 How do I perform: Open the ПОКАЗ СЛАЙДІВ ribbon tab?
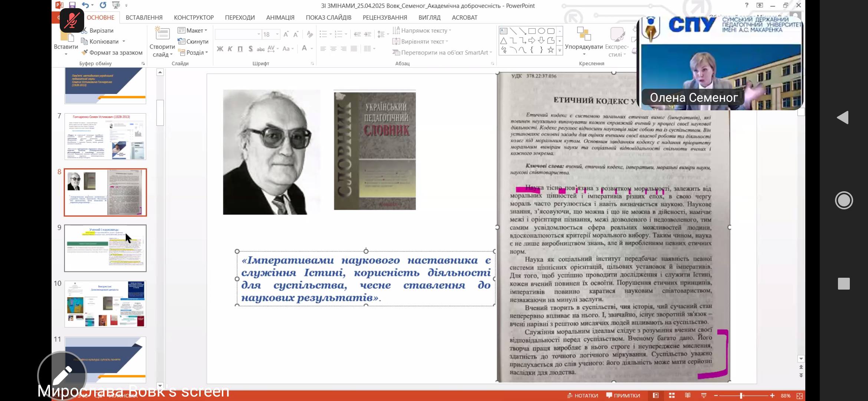pyautogui.click(x=328, y=17)
